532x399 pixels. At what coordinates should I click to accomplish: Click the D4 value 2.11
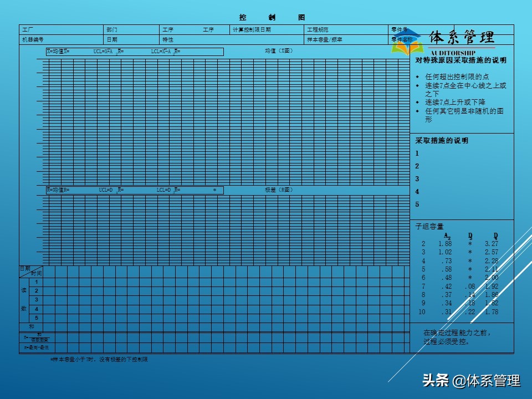[x=492, y=269]
